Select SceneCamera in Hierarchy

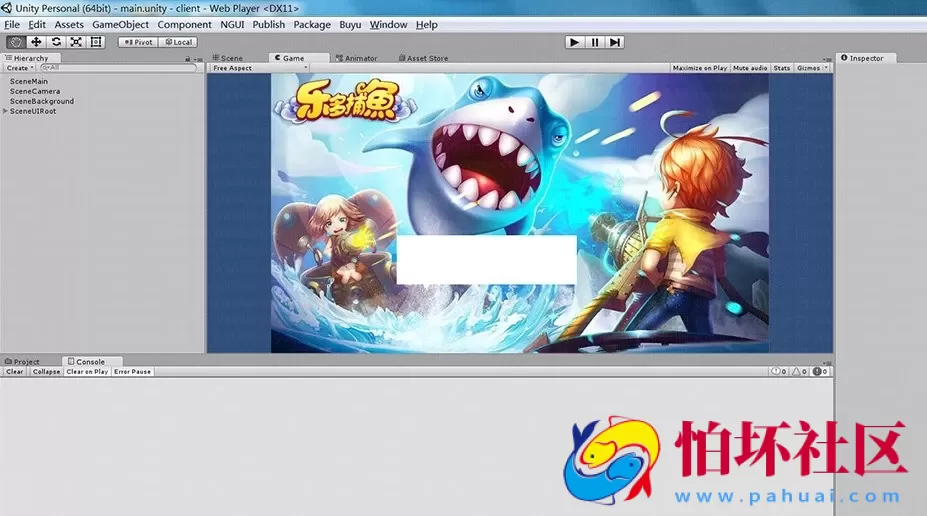(x=35, y=92)
